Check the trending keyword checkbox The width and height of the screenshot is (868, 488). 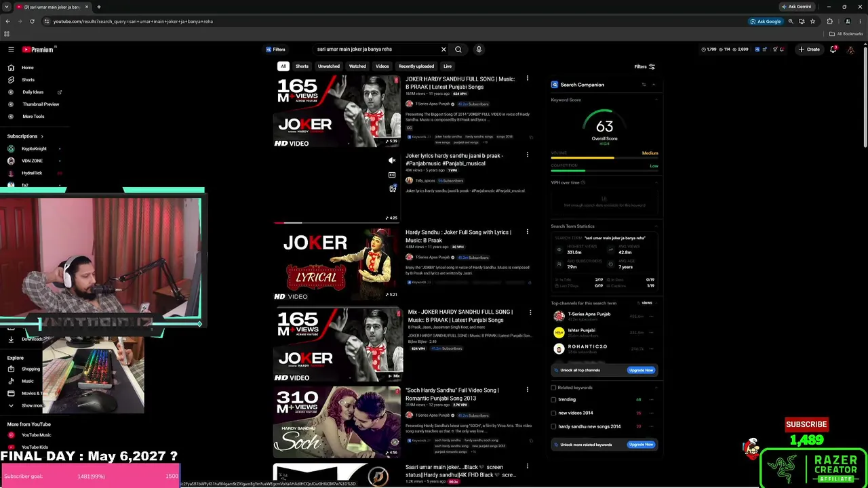point(553,400)
